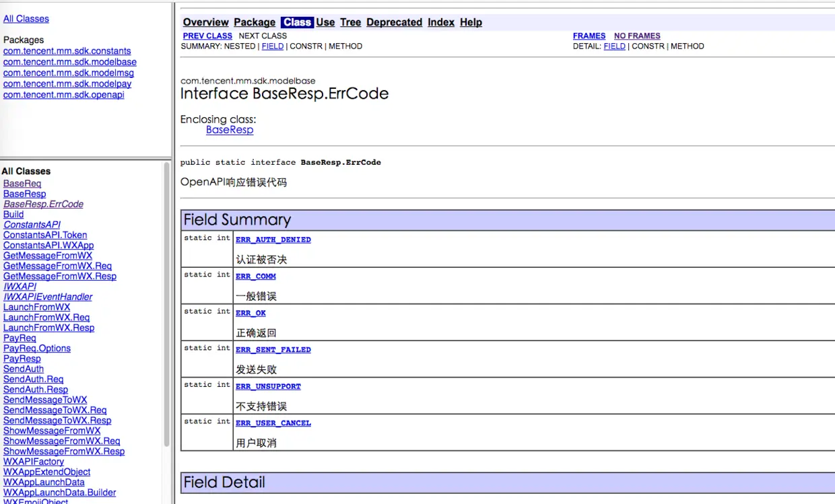Open the WXAPIFactory class
The image size is (835, 504).
pos(34,462)
